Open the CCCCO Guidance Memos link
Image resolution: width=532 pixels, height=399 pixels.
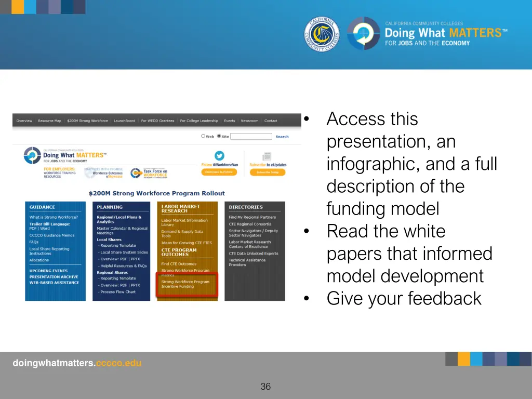point(52,235)
